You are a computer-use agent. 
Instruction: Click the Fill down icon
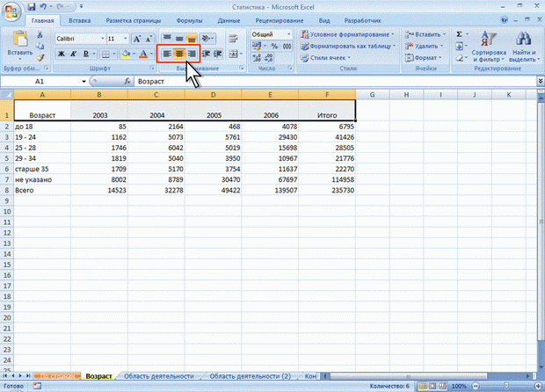[459, 46]
